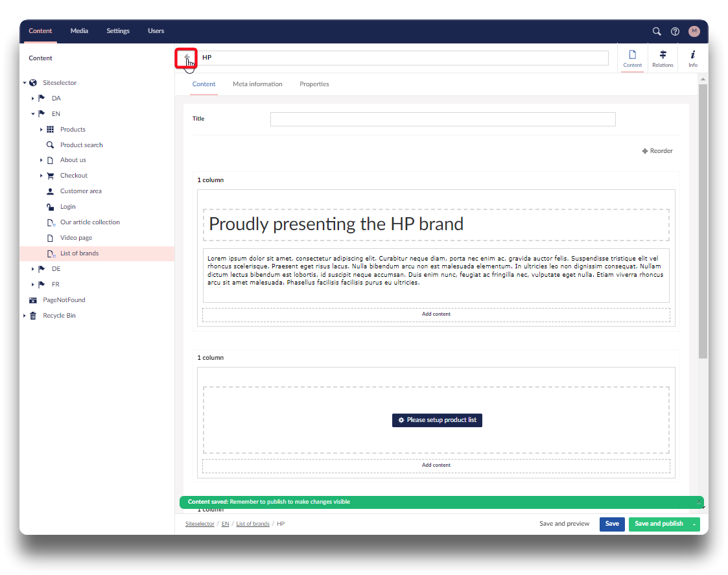This screenshot has width=728, height=575.
Task: Select the Recycle Bin trash icon
Action: pyautogui.click(x=33, y=316)
